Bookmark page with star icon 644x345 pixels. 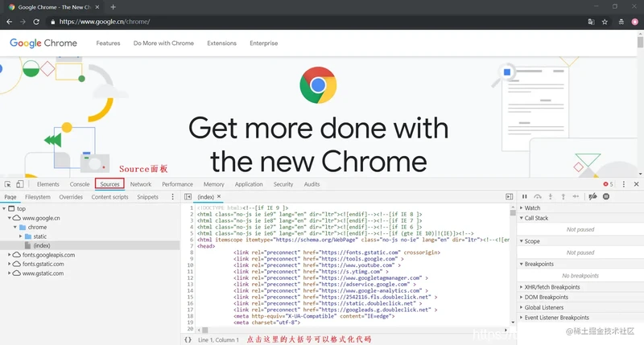605,22
